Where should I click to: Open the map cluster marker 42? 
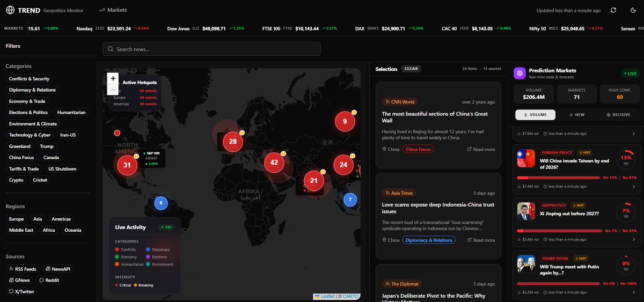(x=274, y=162)
